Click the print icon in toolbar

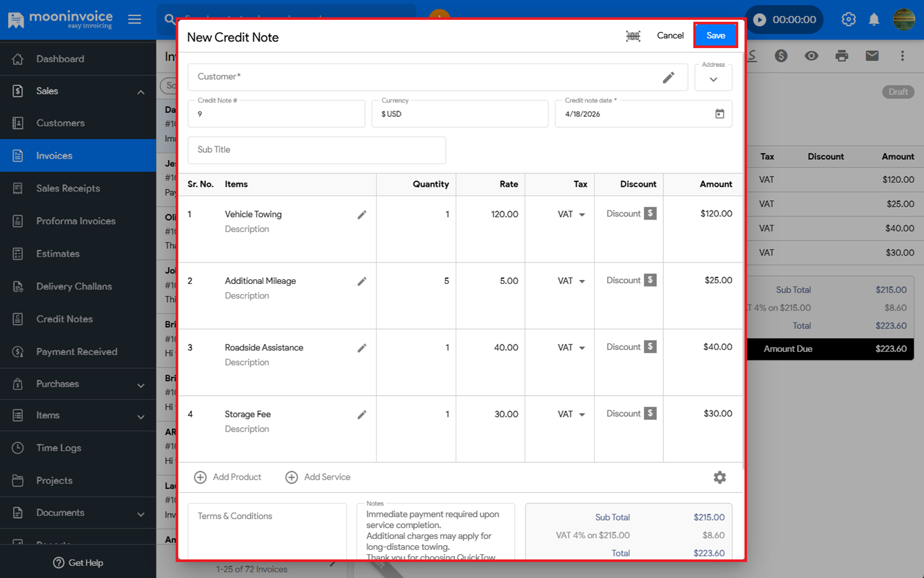tap(841, 56)
